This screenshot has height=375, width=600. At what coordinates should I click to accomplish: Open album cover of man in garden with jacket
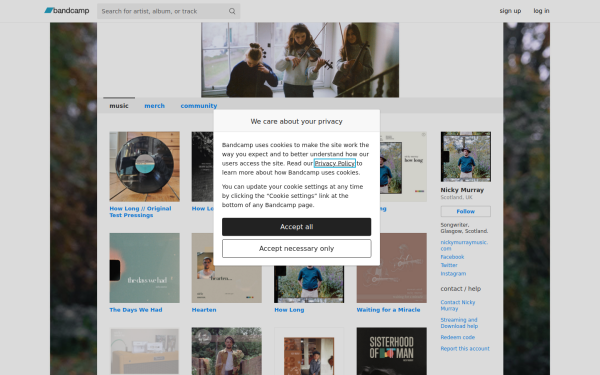(227, 351)
